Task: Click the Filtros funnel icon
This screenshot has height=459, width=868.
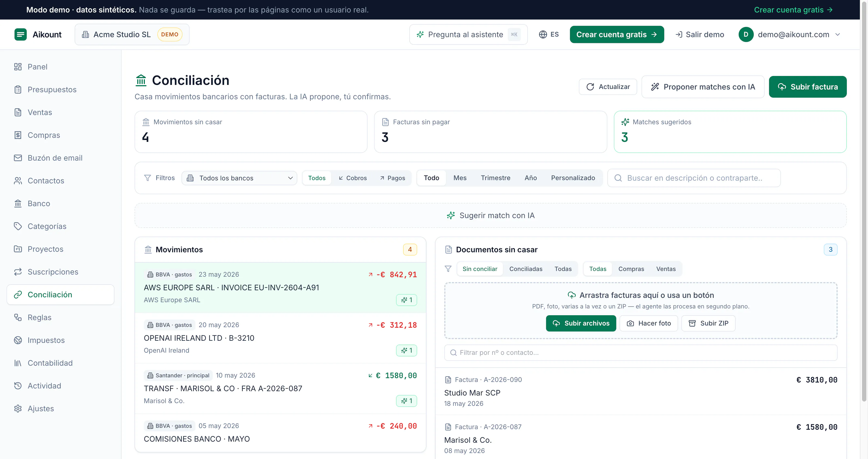Action: (x=147, y=178)
